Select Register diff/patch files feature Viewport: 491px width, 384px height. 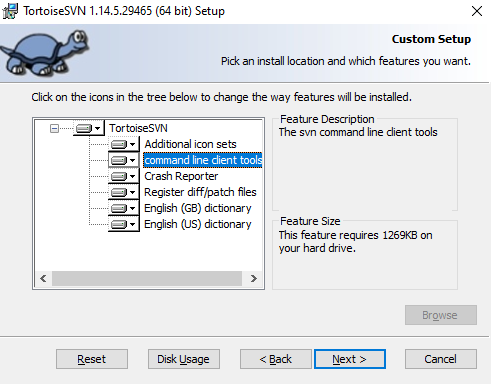click(200, 192)
